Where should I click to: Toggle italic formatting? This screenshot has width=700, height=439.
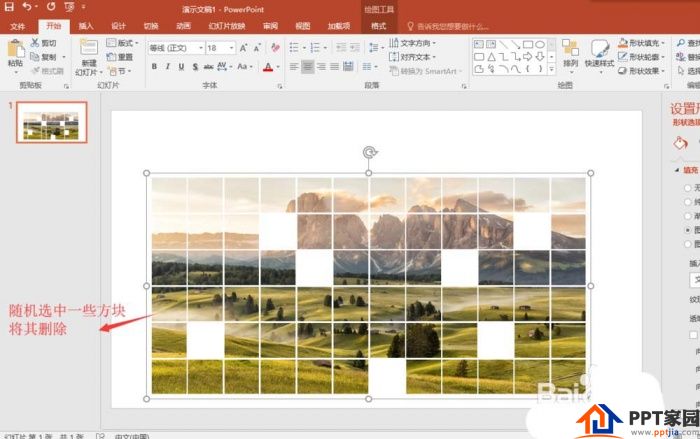click(167, 67)
